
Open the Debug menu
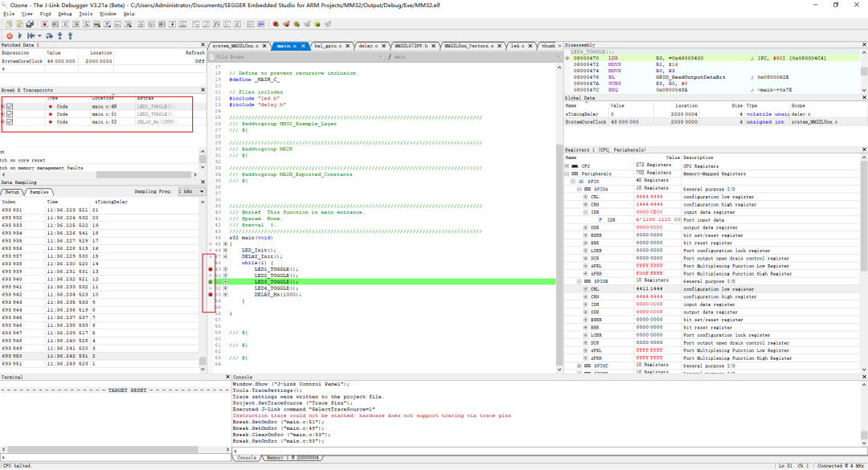click(65, 14)
